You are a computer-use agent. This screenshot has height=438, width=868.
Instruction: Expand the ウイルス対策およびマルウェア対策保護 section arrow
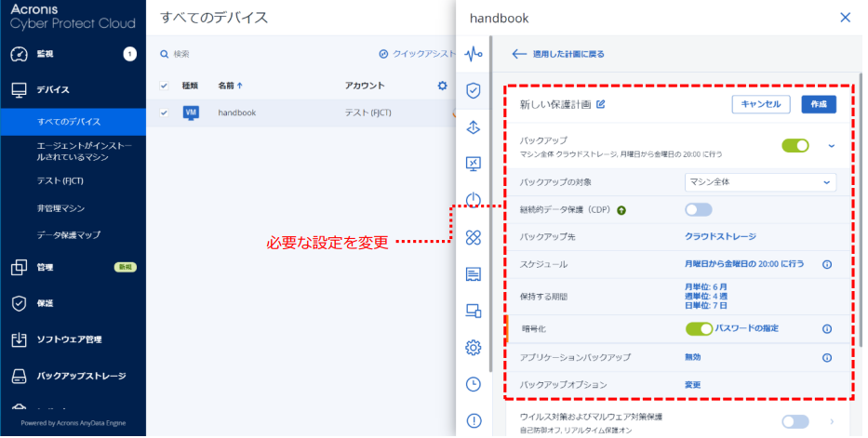click(x=831, y=423)
